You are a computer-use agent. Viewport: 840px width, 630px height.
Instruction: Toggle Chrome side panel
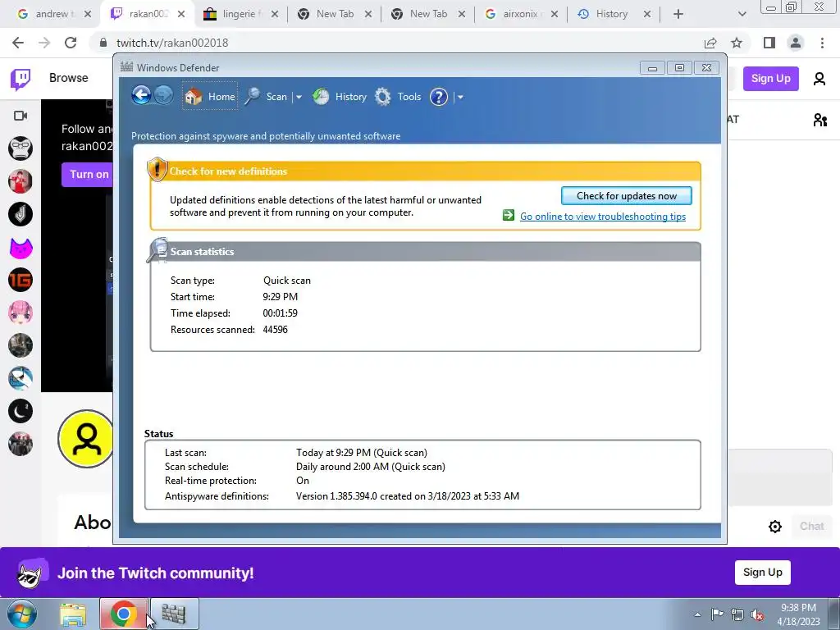[x=769, y=43]
